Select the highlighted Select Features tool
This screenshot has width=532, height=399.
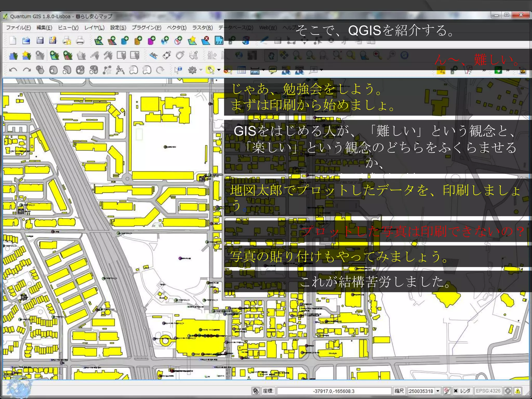[x=210, y=70]
